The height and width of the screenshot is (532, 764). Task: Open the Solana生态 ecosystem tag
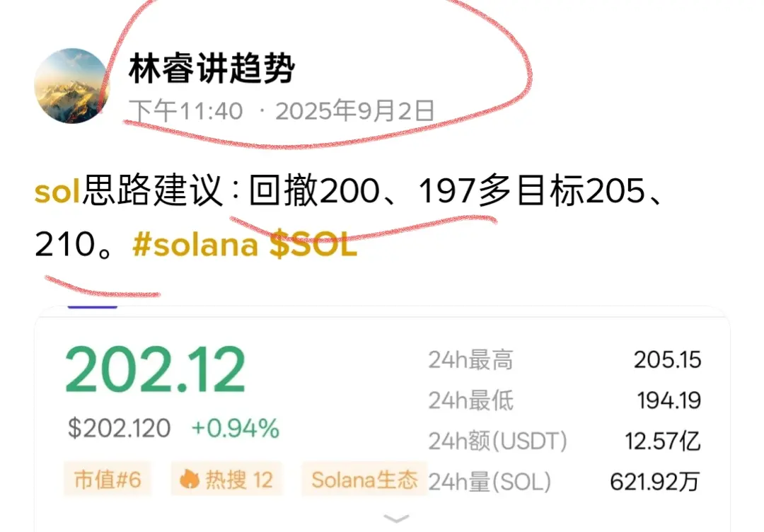pyautogui.click(x=364, y=480)
